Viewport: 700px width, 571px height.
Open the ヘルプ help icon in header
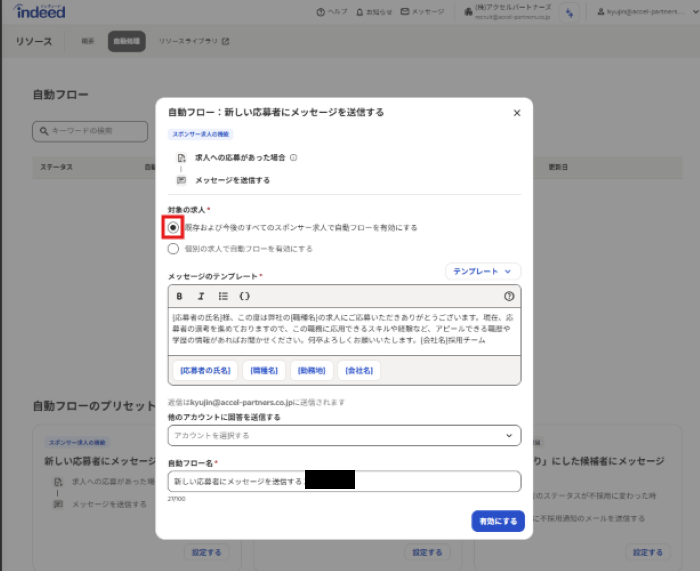pyautogui.click(x=320, y=12)
